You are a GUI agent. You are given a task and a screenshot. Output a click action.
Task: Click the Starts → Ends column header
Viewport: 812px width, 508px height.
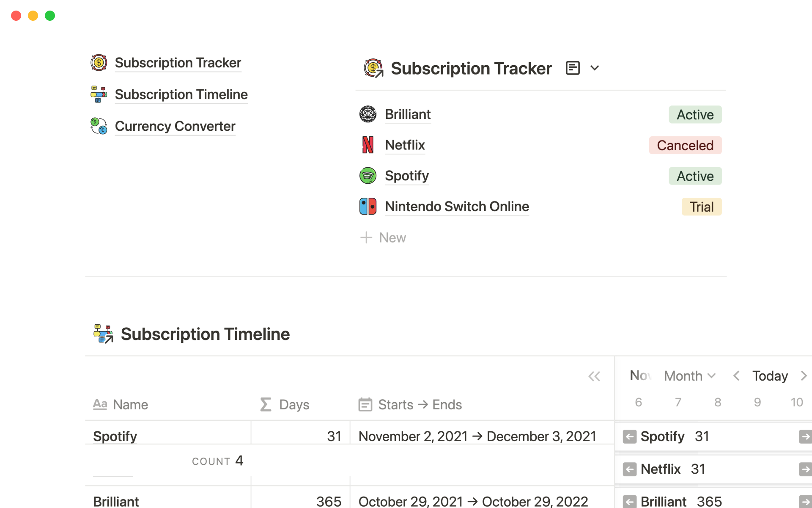pyautogui.click(x=420, y=405)
